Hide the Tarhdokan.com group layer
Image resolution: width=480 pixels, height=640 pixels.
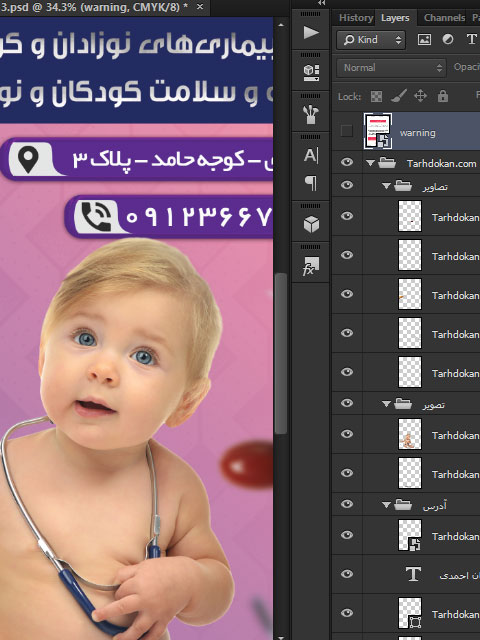point(347,162)
